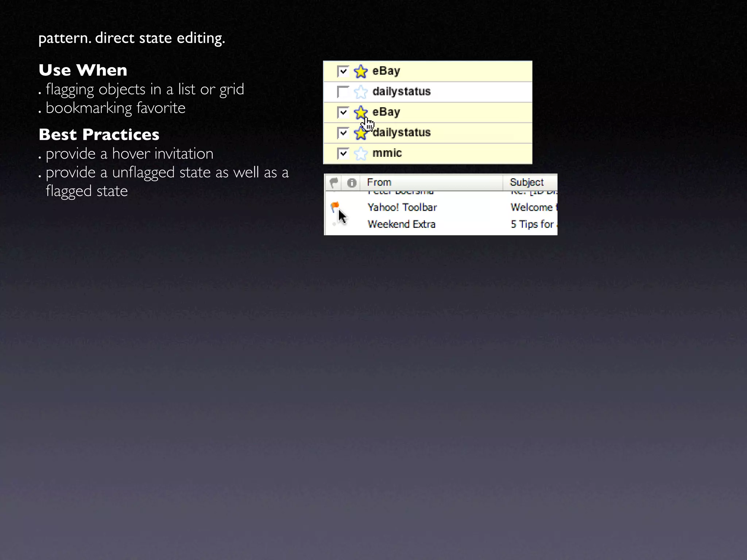Open the Weekend Extra message

point(401,224)
